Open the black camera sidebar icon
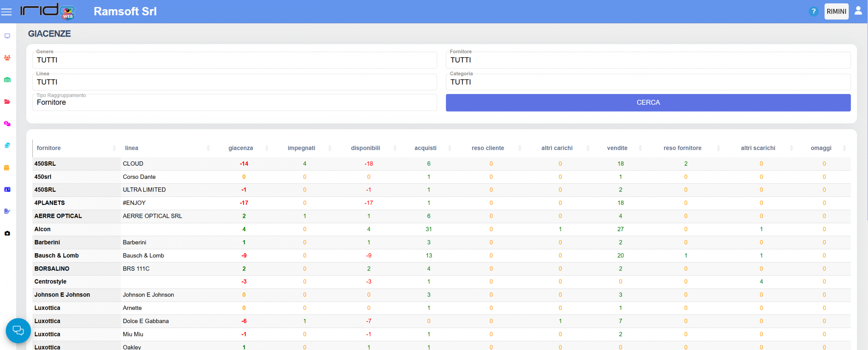The height and width of the screenshot is (350, 868). [x=7, y=233]
